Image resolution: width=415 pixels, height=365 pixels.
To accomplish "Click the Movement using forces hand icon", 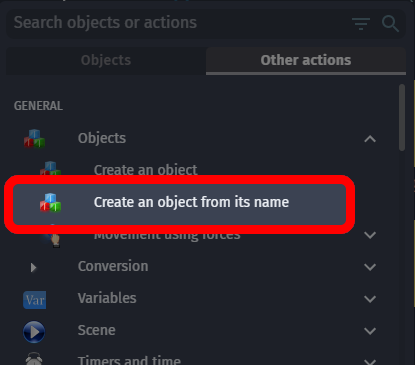I will (x=53, y=238).
